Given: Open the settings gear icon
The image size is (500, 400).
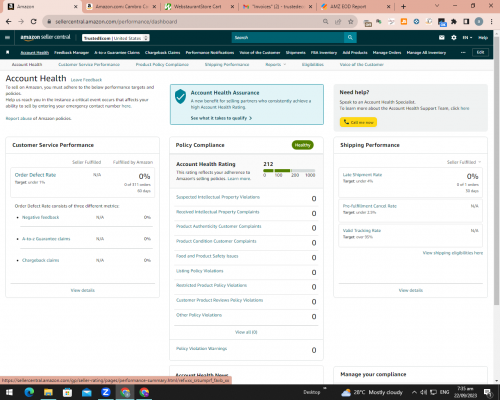Looking at the screenshot, I should pos(454,38).
